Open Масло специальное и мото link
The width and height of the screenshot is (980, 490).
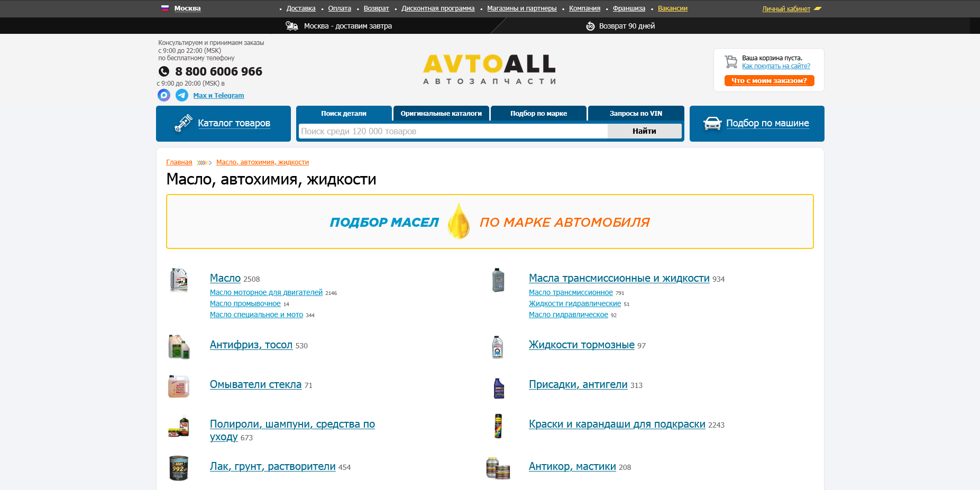(257, 315)
